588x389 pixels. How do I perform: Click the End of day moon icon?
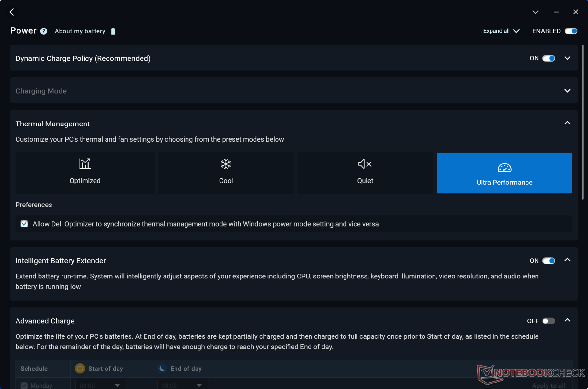tap(162, 368)
